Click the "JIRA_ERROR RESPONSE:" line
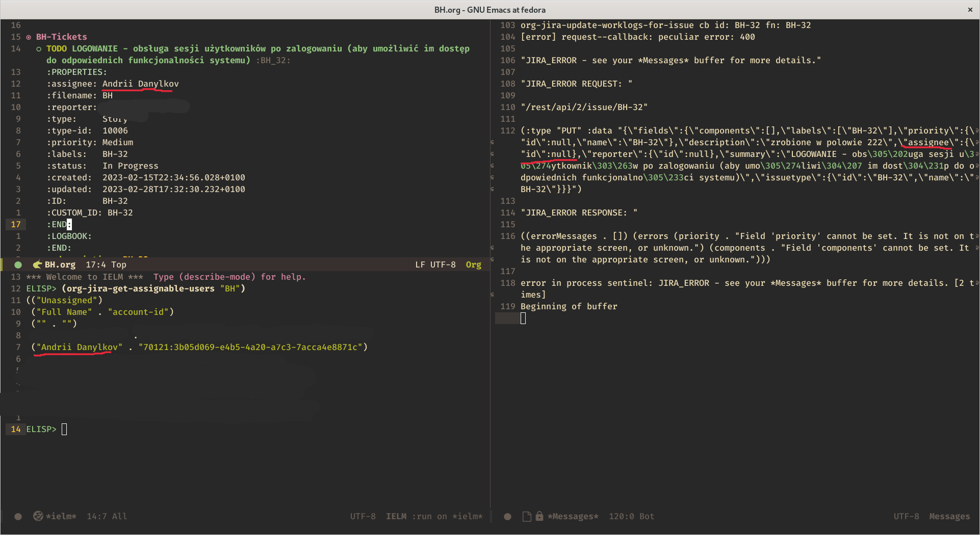Screen dimensions: 980x535 [x=579, y=212]
